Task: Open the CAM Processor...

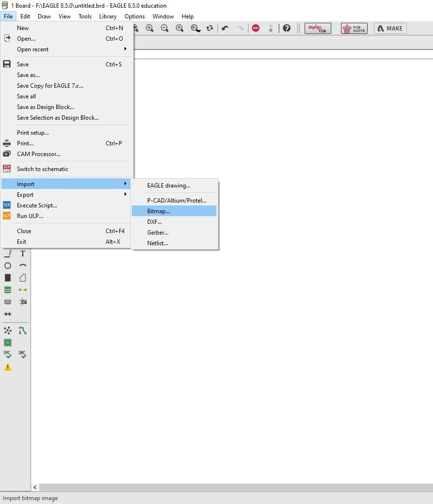Action: (66, 154)
